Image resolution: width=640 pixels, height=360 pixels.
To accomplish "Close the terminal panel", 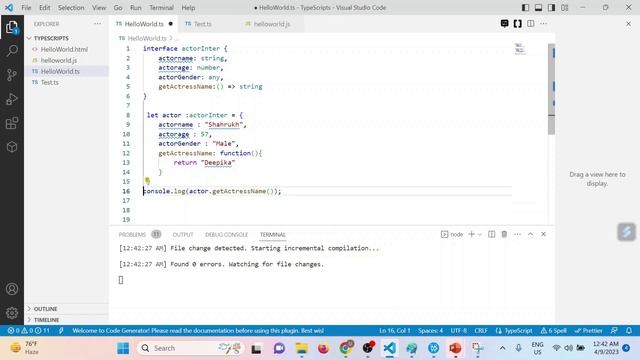I will [x=544, y=234].
